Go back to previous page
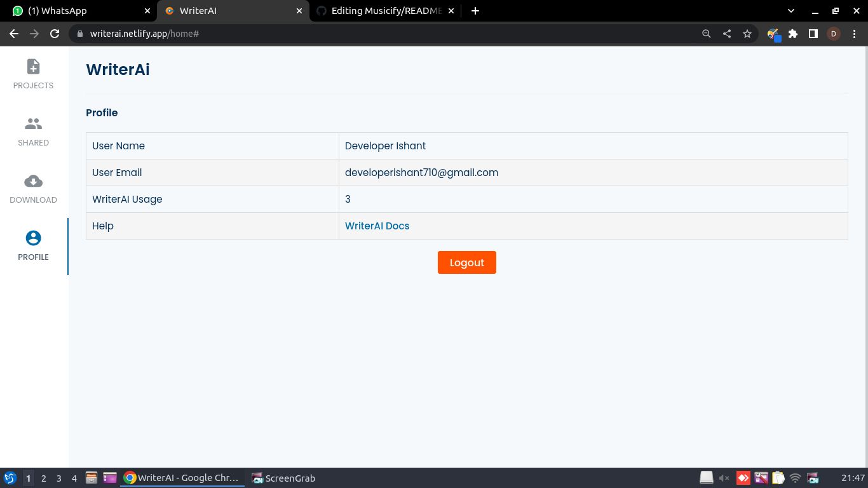868x488 pixels. pos(14,34)
